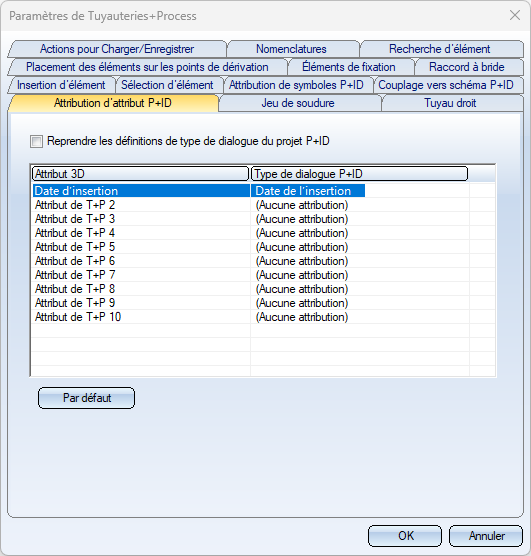531x556 pixels.
Task: Switch to the Tuyau droit tab
Action: tap(452, 103)
